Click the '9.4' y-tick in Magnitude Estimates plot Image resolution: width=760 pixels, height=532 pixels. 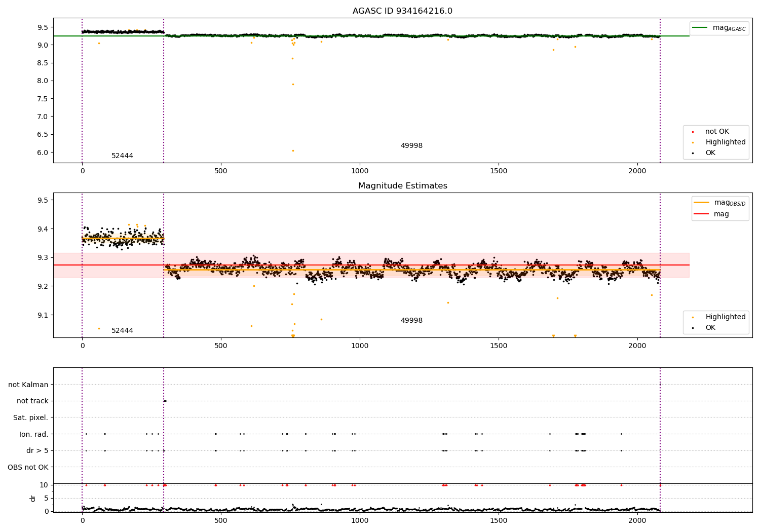click(43, 229)
